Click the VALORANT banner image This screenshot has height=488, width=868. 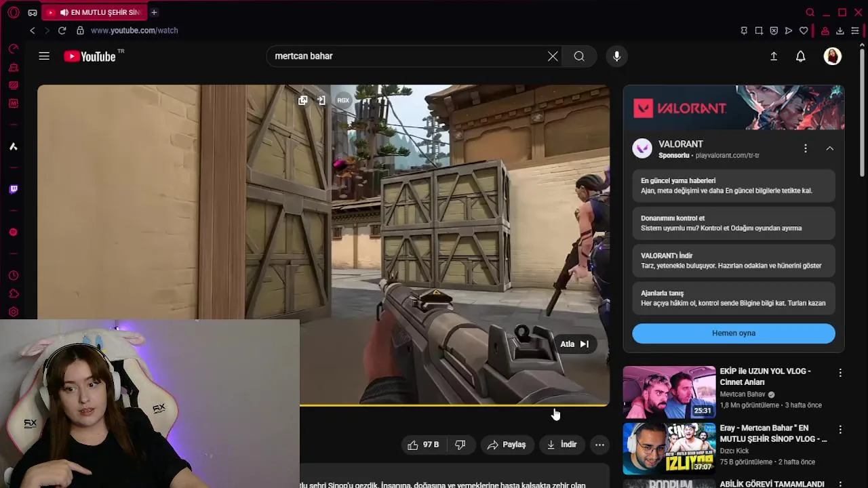point(734,107)
